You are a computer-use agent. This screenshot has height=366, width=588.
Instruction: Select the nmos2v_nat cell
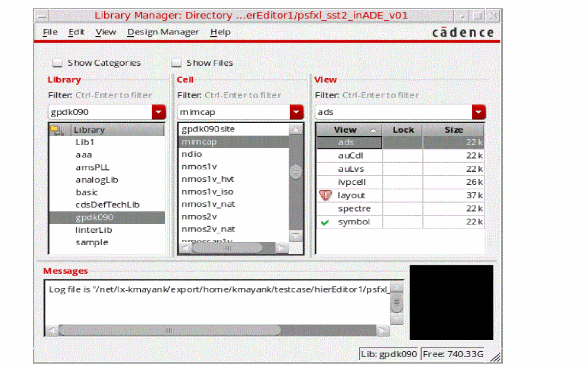(233, 229)
